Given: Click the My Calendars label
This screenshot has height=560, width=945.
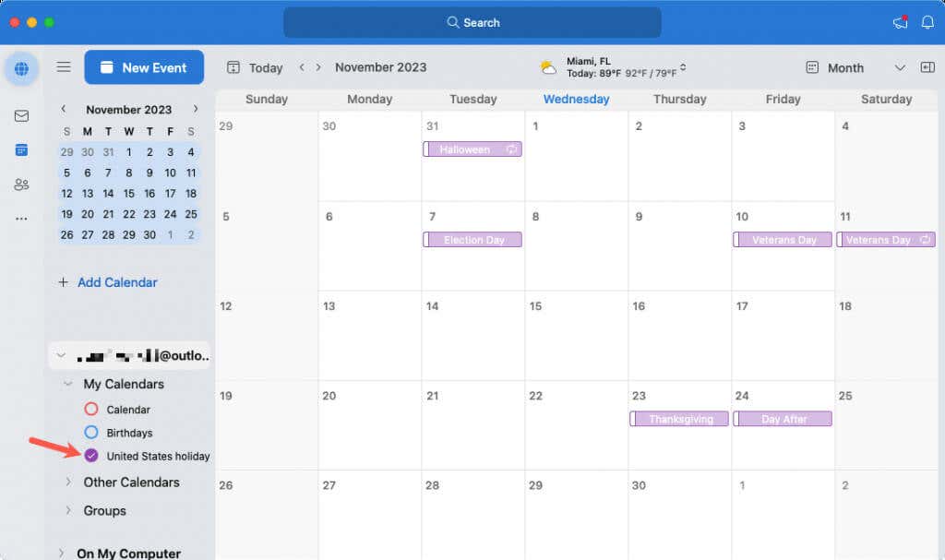Looking at the screenshot, I should pyautogui.click(x=124, y=384).
